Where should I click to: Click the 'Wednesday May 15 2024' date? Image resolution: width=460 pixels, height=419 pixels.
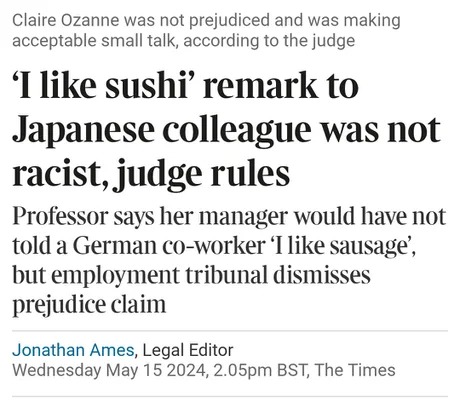click(x=109, y=370)
